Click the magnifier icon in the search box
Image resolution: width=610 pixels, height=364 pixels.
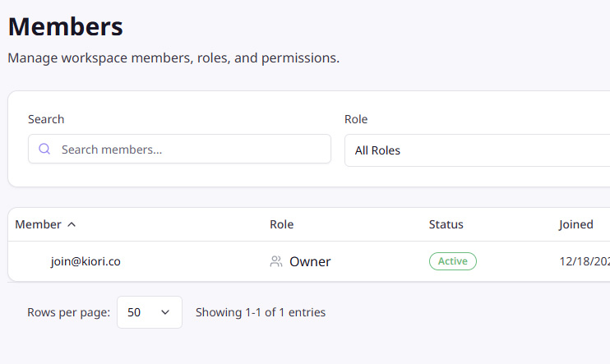click(x=44, y=150)
